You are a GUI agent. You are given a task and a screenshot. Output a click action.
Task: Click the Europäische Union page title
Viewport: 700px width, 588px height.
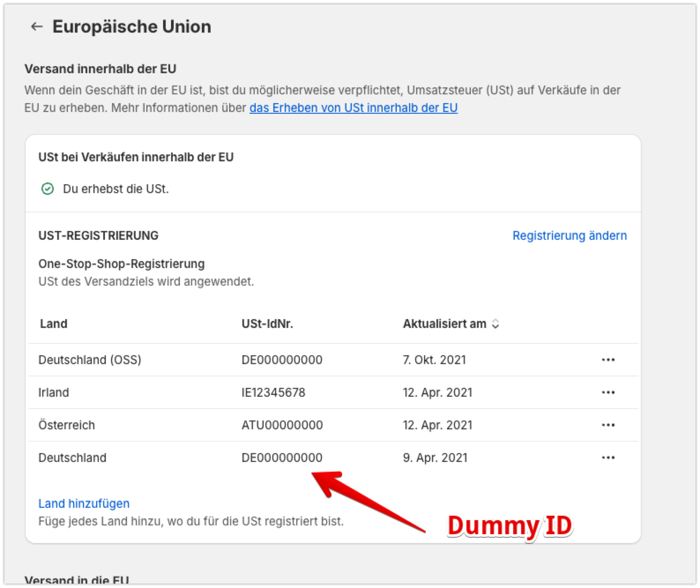pyautogui.click(x=132, y=27)
